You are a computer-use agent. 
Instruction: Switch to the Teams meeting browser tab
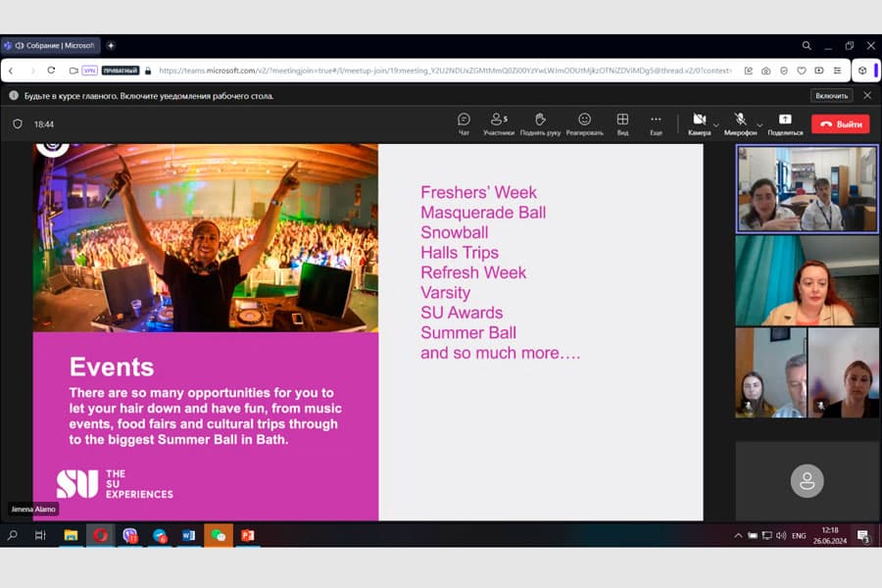53,45
